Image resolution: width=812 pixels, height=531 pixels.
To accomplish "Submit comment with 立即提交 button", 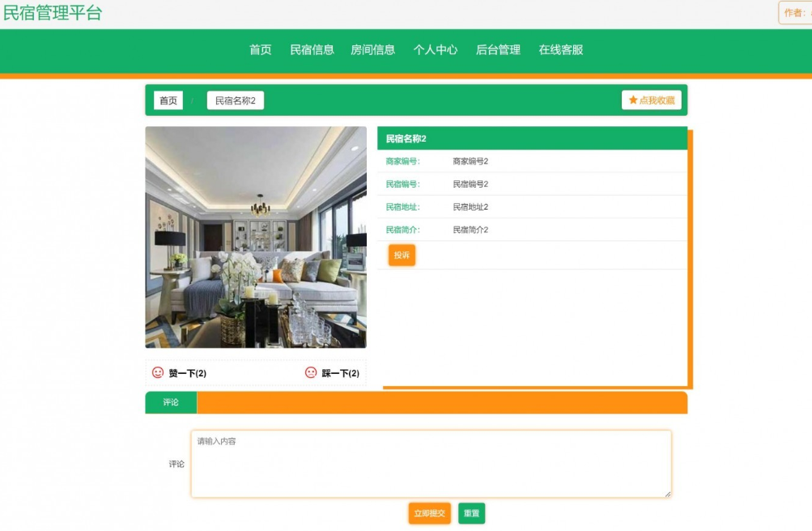I will click(429, 513).
